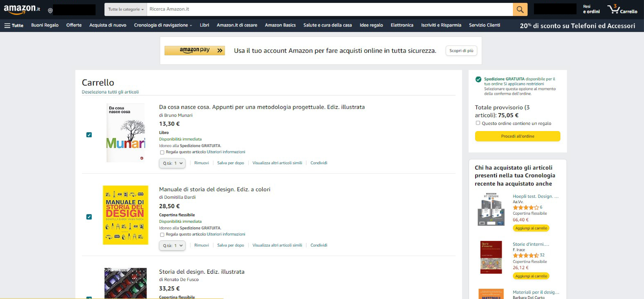Enable gift option for Manuale di storia del design
This screenshot has width=644, height=299.
point(162,235)
